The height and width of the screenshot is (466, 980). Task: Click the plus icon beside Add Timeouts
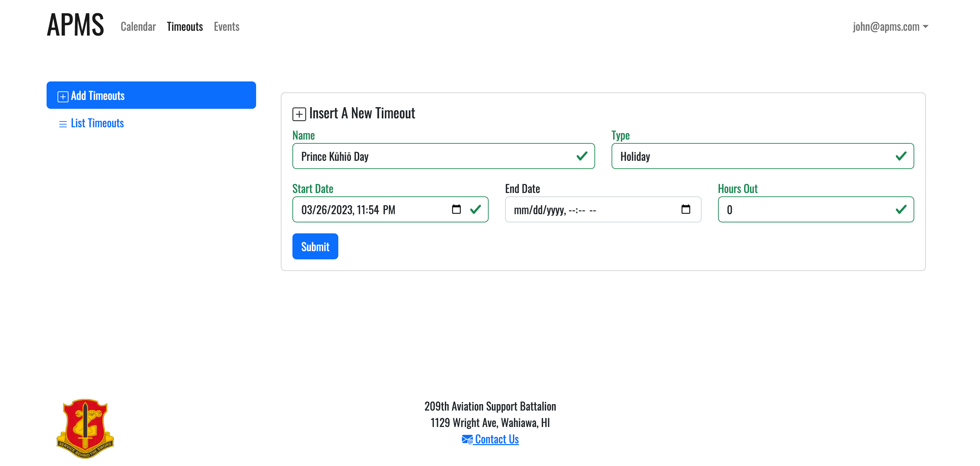pyautogui.click(x=63, y=96)
